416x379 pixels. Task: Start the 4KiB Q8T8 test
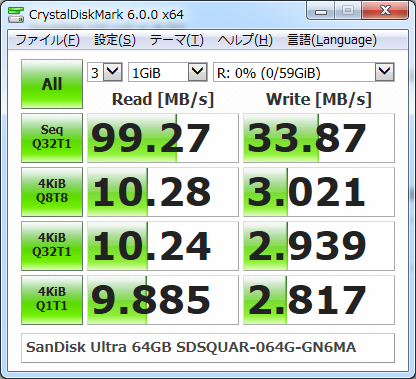click(52, 192)
